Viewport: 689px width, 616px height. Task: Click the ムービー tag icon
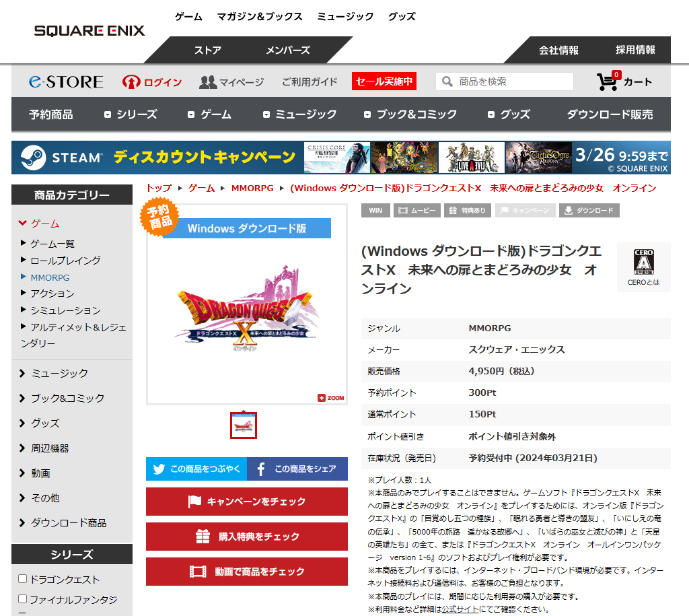point(416,210)
